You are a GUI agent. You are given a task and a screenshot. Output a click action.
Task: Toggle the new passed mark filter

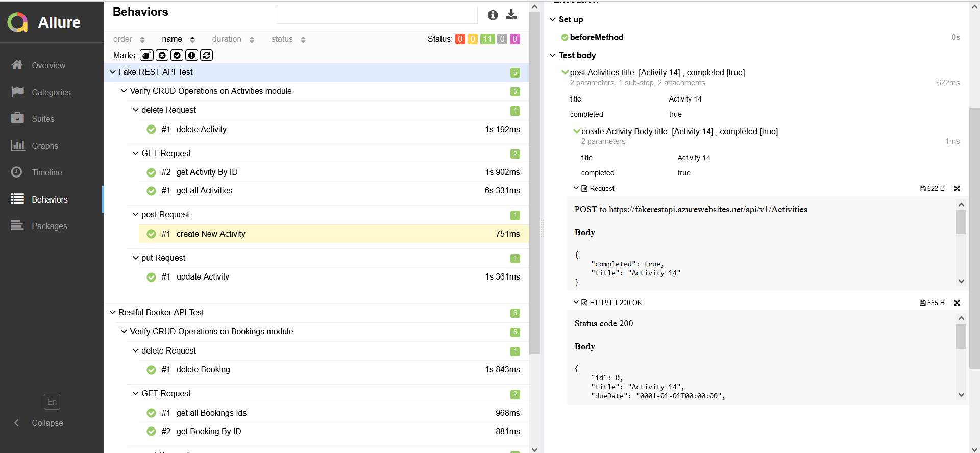pyautogui.click(x=177, y=55)
